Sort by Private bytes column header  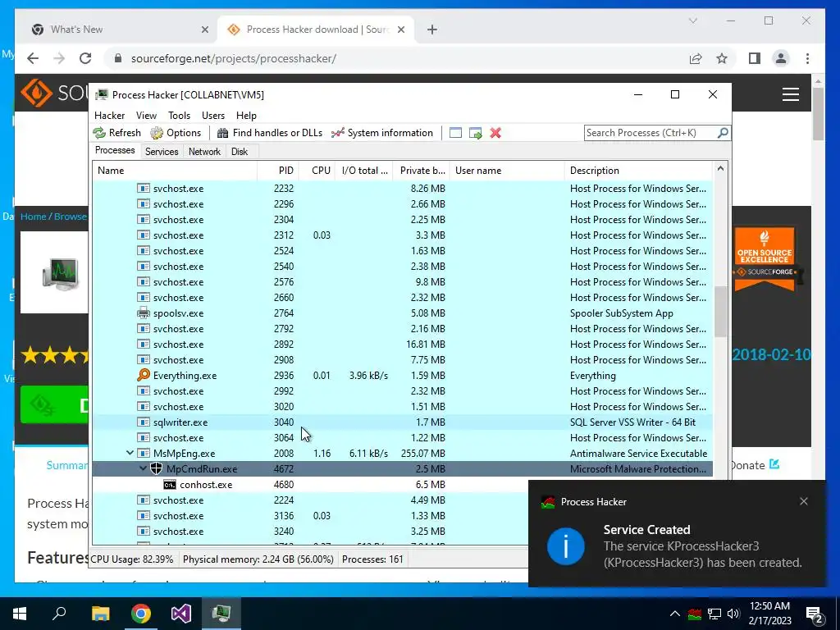pos(421,171)
